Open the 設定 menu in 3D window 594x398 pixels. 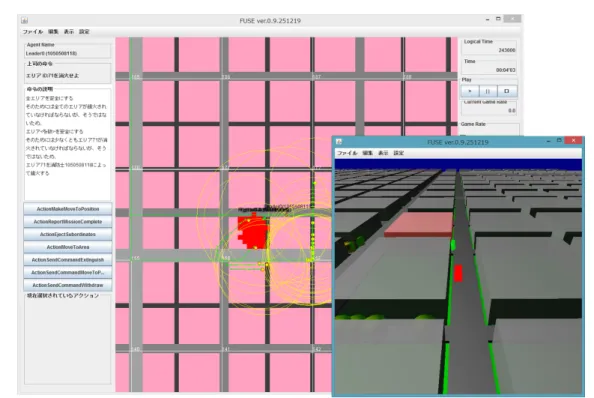coord(399,153)
